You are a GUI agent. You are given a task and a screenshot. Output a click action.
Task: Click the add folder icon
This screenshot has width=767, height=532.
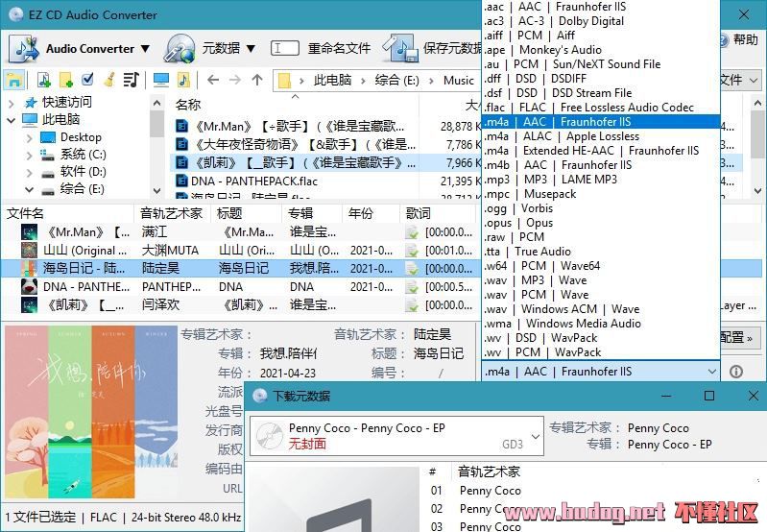(x=65, y=80)
